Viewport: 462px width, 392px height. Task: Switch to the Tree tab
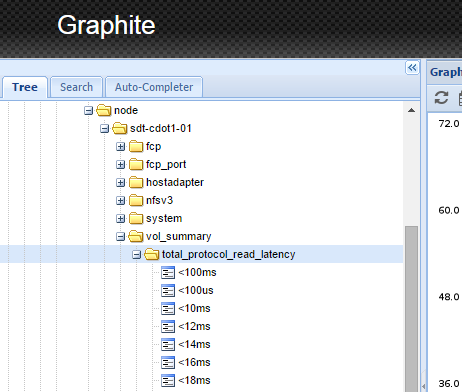[25, 87]
